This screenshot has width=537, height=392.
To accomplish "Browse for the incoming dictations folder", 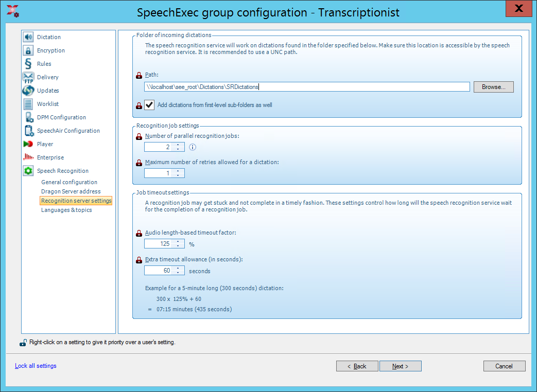I will (494, 87).
